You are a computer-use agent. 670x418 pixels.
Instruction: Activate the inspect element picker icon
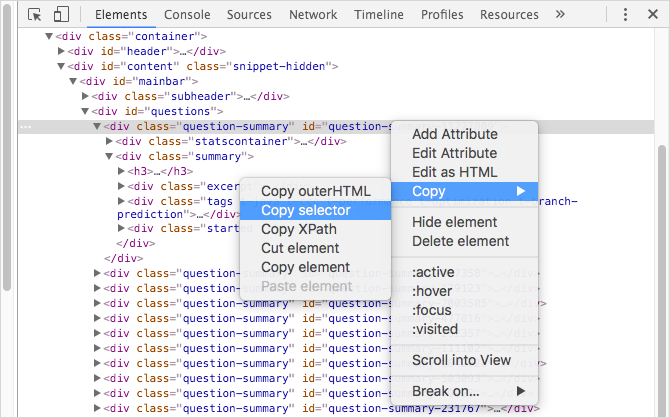tap(35, 15)
